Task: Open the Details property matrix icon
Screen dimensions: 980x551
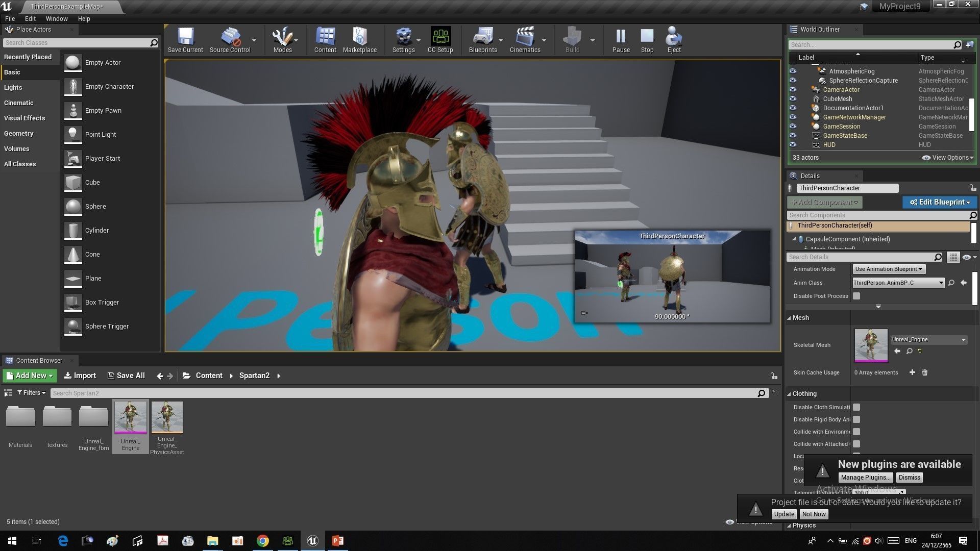Action: click(x=953, y=257)
